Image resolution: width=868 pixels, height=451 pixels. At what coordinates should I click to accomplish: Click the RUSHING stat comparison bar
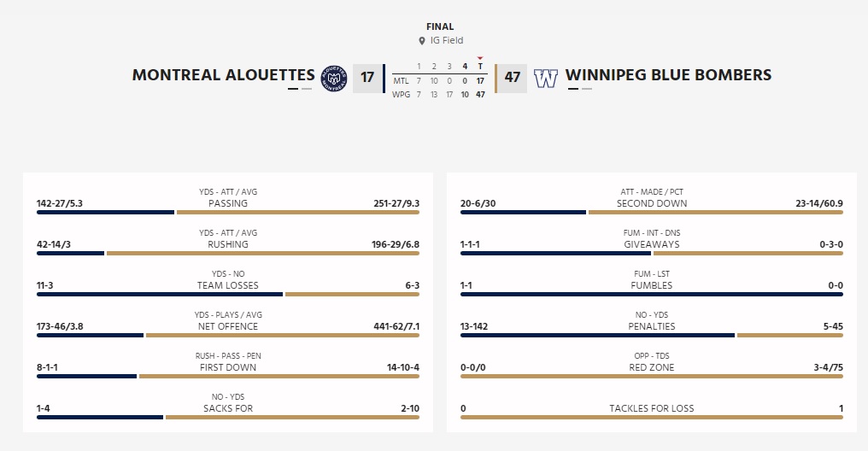point(228,254)
